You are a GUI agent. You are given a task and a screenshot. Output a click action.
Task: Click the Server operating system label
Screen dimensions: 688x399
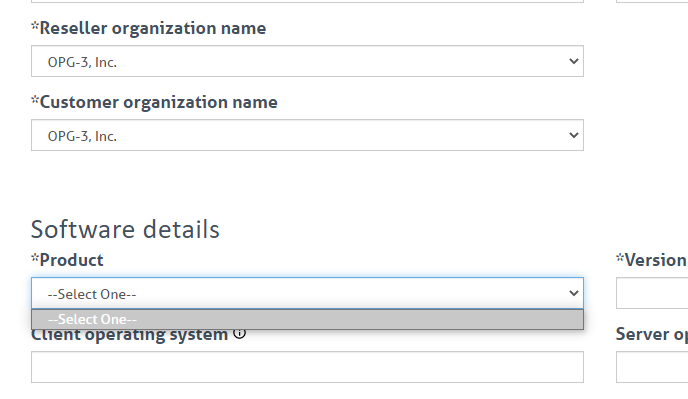(652, 334)
